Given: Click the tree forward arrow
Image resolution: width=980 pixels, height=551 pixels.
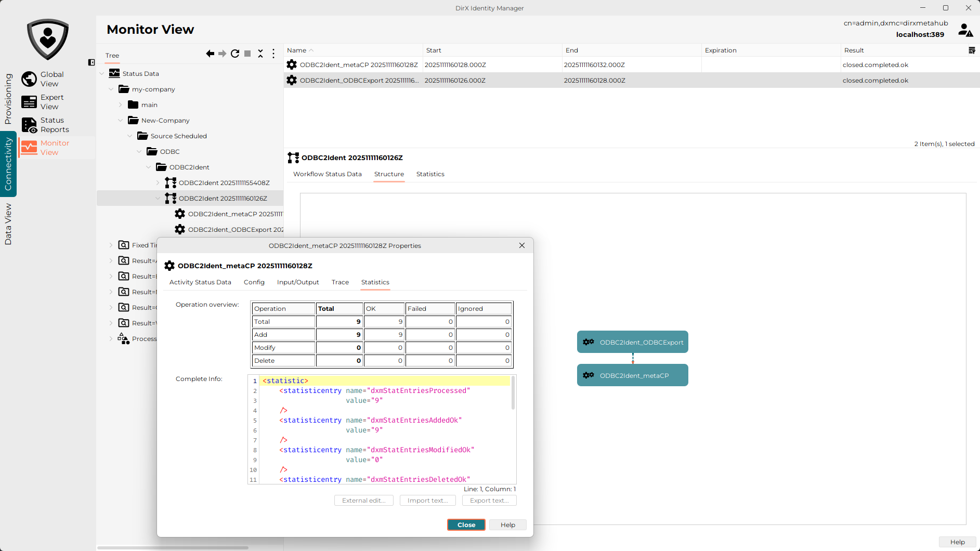Looking at the screenshot, I should pyautogui.click(x=223, y=54).
